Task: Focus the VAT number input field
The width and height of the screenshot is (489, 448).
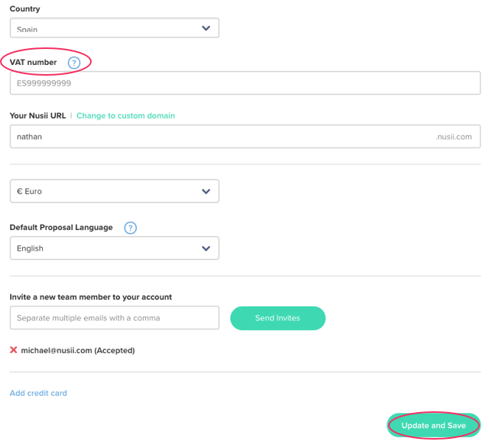Action: (x=244, y=83)
